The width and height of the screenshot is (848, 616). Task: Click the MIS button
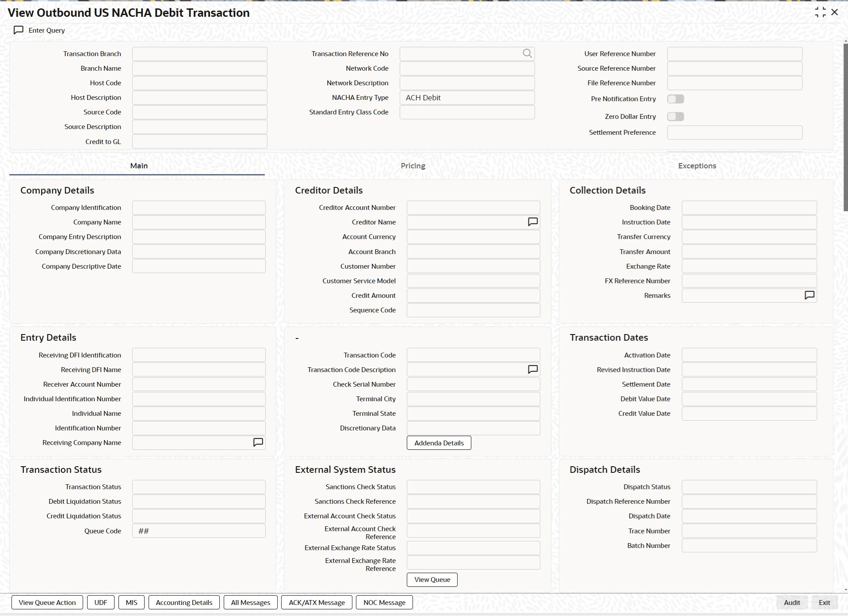coord(131,602)
